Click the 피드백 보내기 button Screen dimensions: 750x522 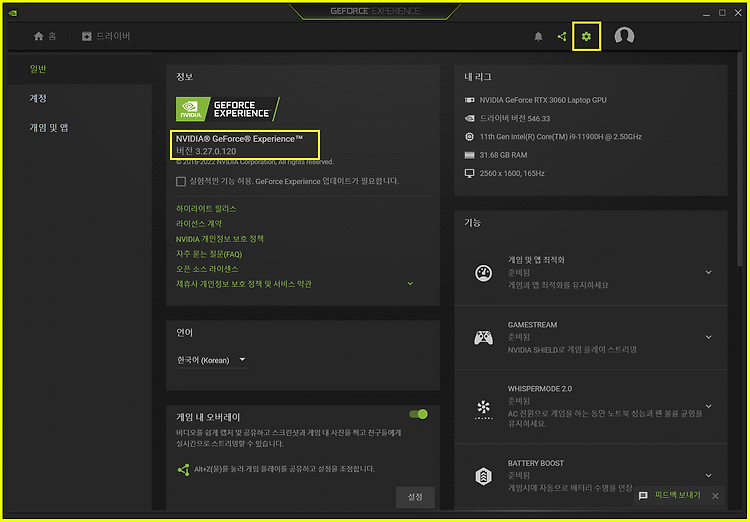[x=677, y=495]
